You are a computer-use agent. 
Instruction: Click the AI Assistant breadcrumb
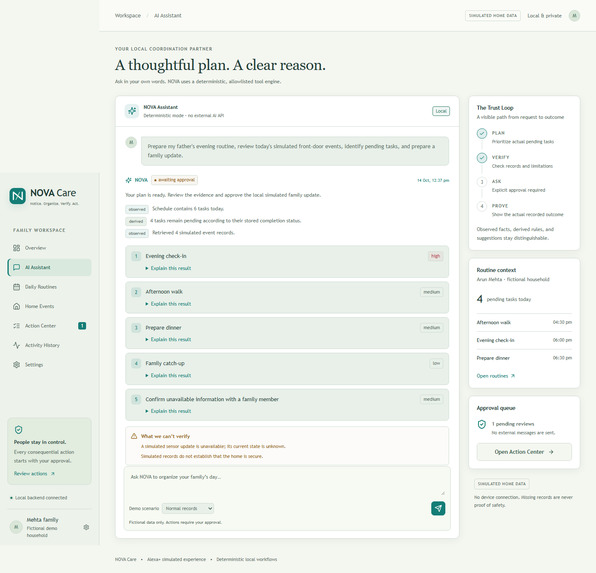pyautogui.click(x=168, y=16)
